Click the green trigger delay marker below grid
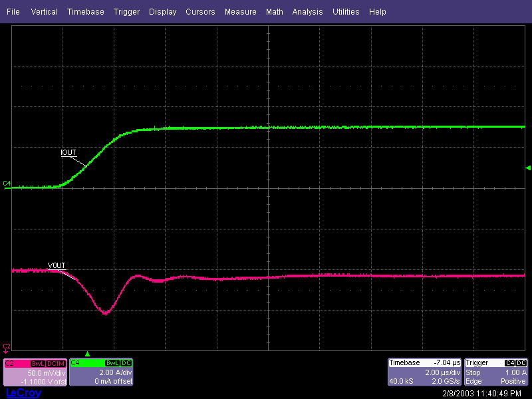532x399 pixels. click(x=87, y=354)
